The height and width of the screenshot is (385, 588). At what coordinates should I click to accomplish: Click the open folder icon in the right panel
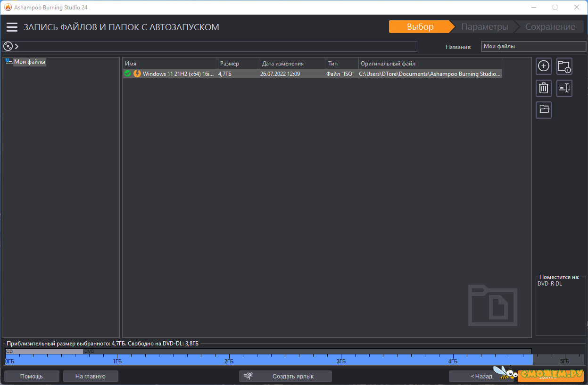544,110
